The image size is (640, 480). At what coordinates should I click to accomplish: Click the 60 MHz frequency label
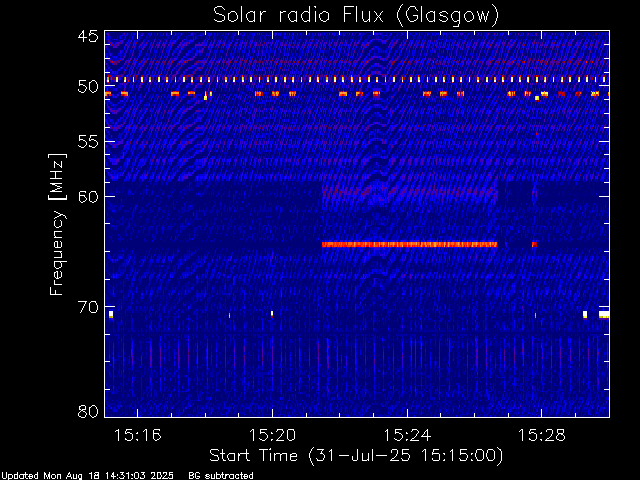pyautogui.click(x=88, y=197)
